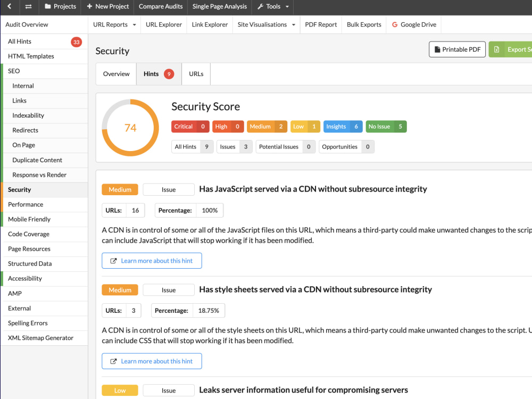This screenshot has height=399, width=532.
Task: Open Code Coverage in sidebar
Action: [45, 234]
